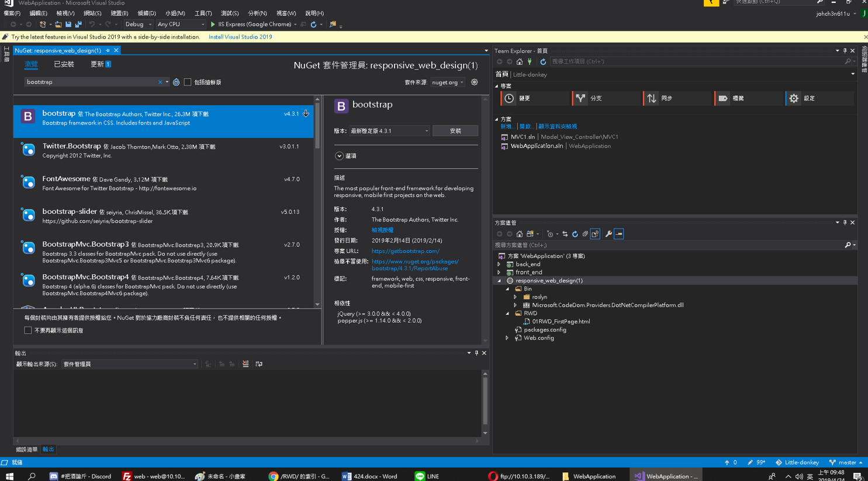Click Install Visual Studio 2019 link
Screen dimensions: 868x481
[x=240, y=37]
